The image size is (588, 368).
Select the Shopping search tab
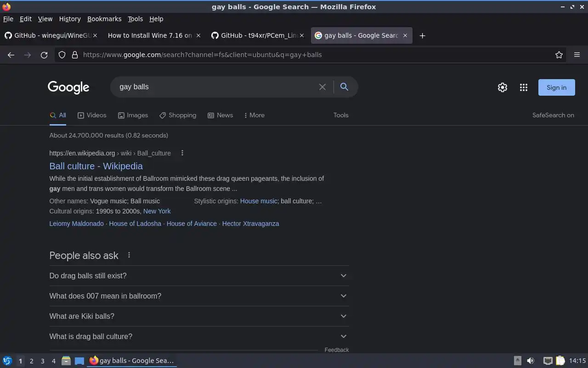coord(178,115)
